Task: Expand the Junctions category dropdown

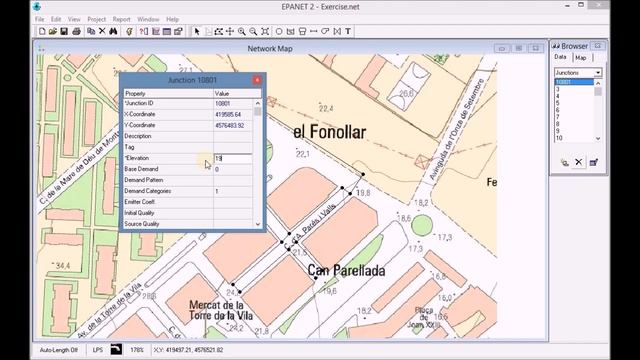Action: 598,73
